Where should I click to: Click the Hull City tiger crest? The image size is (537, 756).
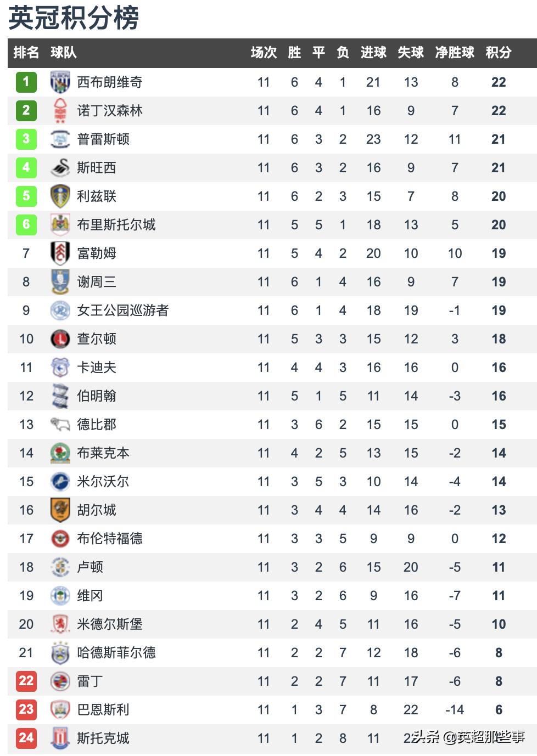click(60, 510)
